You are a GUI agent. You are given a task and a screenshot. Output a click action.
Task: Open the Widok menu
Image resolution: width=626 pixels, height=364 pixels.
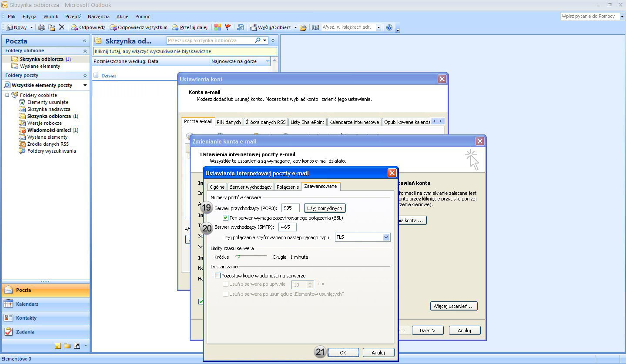(51, 17)
